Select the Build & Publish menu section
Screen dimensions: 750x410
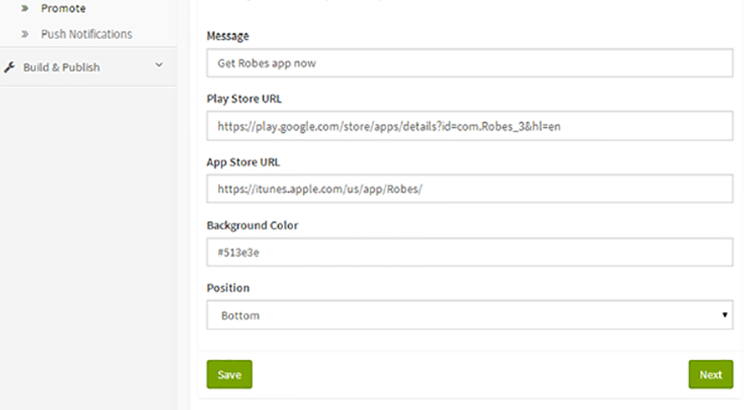click(x=61, y=67)
